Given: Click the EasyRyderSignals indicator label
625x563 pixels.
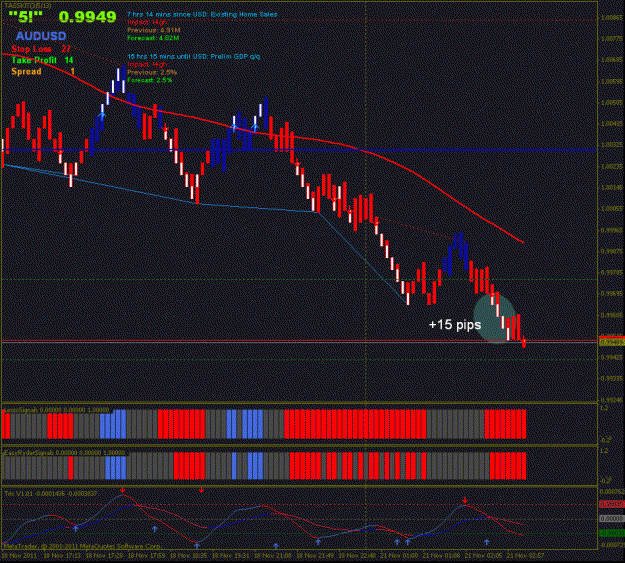Looking at the screenshot, I should [64, 453].
